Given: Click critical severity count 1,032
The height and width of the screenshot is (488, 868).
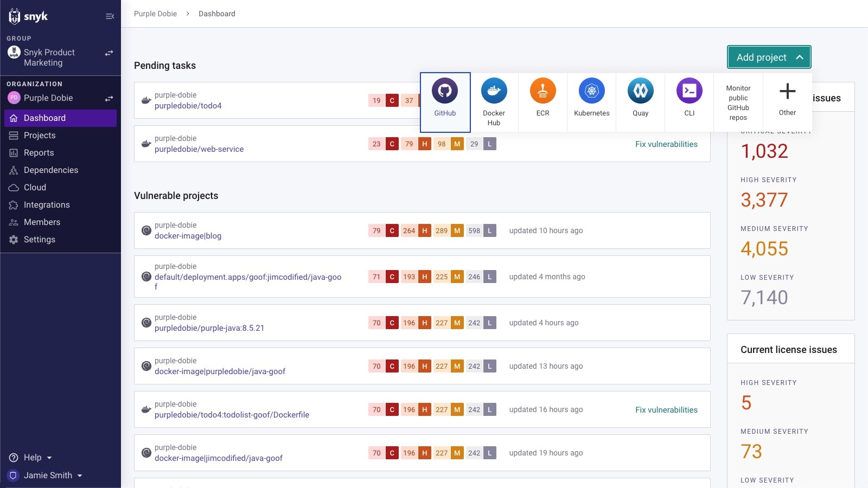Looking at the screenshot, I should click(764, 151).
